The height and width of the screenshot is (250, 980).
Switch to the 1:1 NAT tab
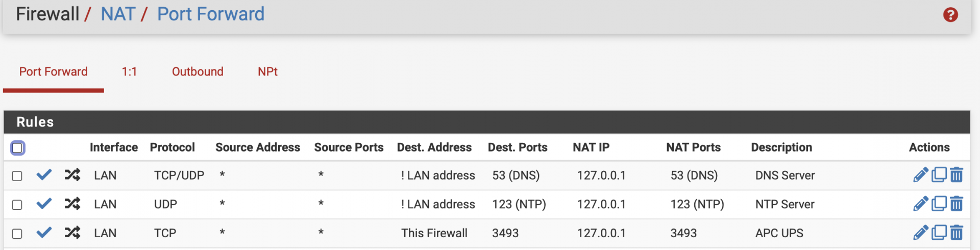(129, 72)
